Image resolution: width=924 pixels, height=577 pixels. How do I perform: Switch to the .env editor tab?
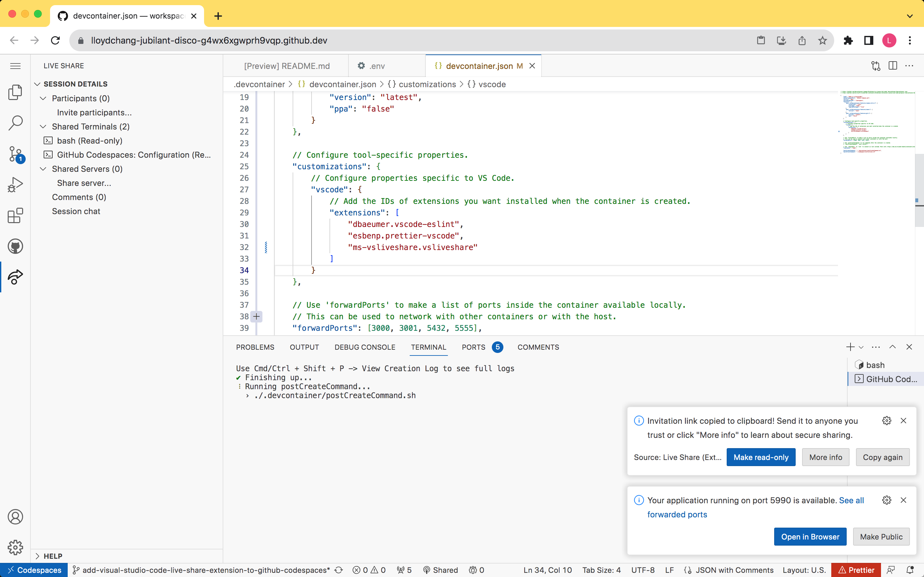coord(377,66)
